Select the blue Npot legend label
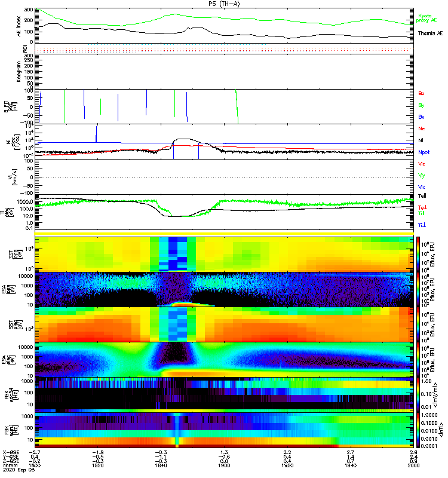This screenshot has height=478, width=448. click(424, 152)
